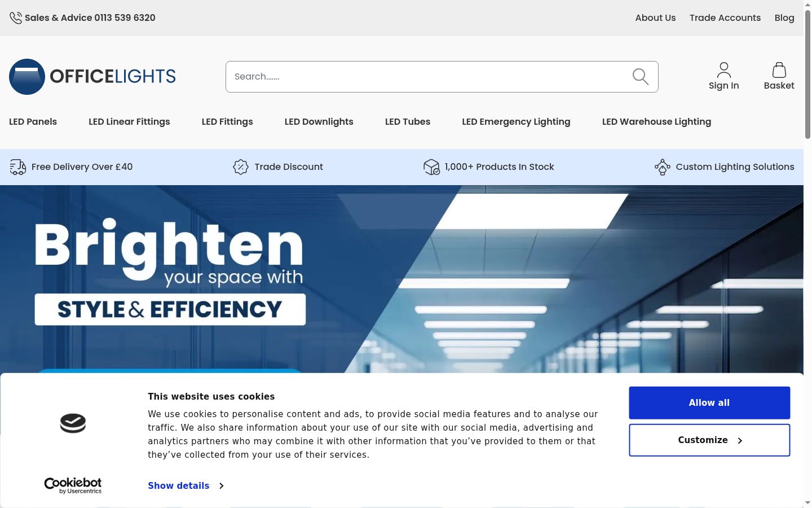Viewport: 812px width, 508px height.
Task: Click the Cookiebot by Usercentrics wordmark
Action: pyautogui.click(x=73, y=485)
